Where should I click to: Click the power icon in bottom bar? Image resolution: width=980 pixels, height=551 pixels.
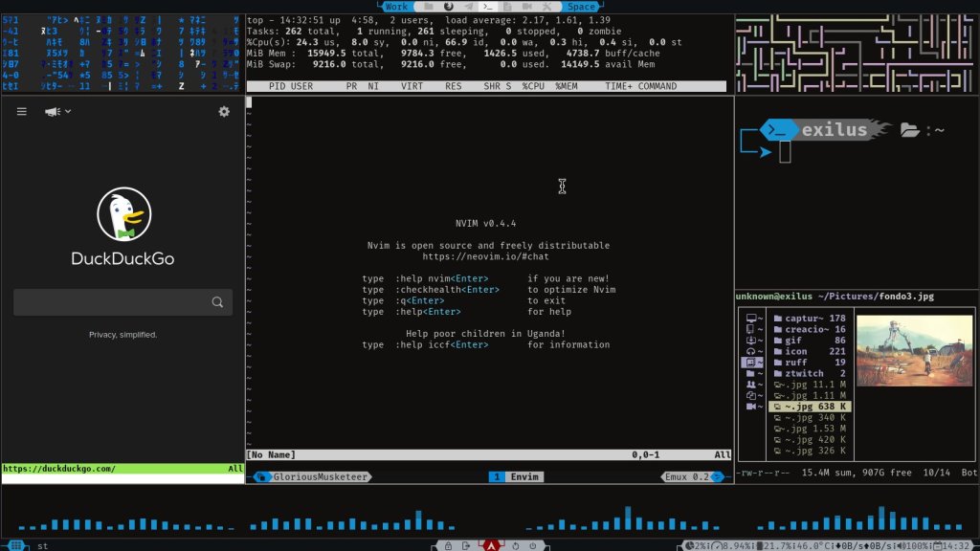click(533, 545)
